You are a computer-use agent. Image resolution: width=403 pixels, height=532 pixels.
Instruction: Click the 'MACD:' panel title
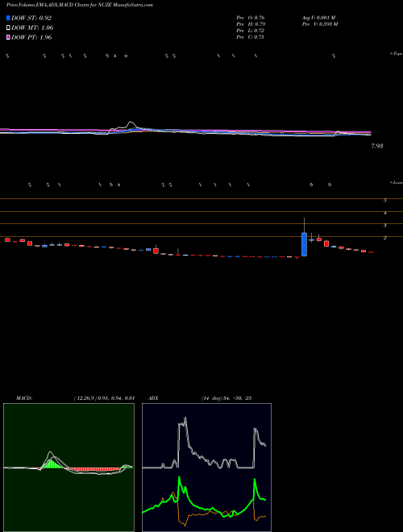[24, 398]
